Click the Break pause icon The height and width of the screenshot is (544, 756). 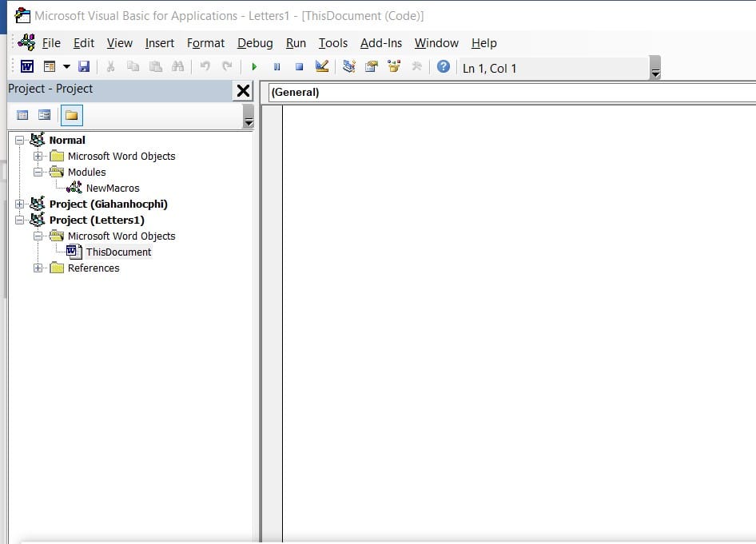pyautogui.click(x=277, y=66)
